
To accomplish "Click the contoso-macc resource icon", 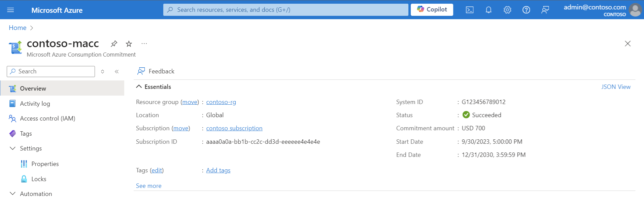I will tap(15, 47).
